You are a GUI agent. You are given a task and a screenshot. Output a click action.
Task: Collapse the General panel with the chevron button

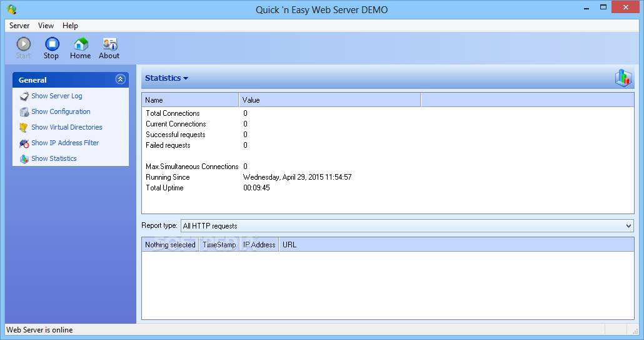coord(120,80)
